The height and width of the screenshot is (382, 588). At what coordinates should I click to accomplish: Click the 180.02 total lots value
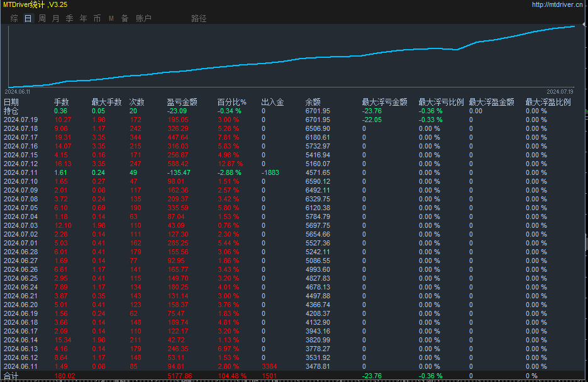65,376
